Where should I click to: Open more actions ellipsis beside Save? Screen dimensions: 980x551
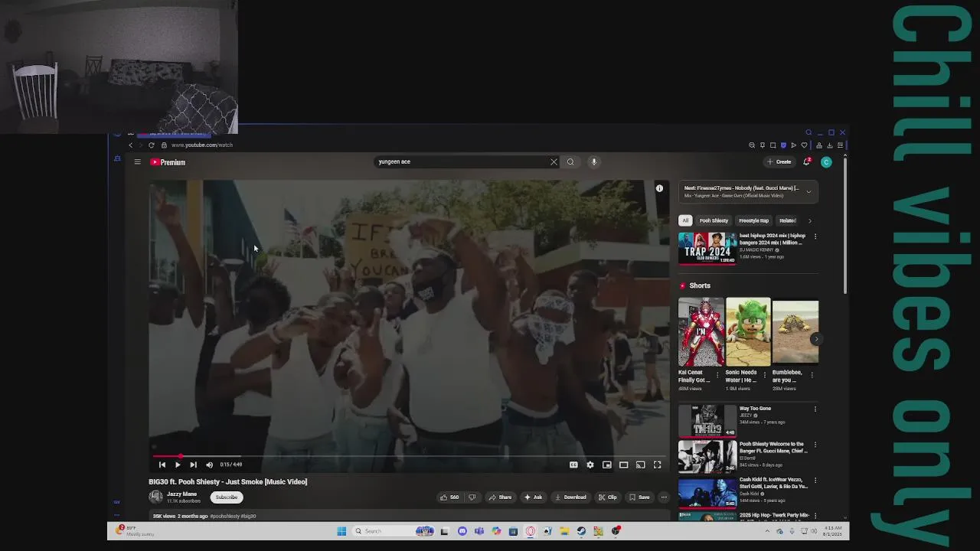click(664, 497)
